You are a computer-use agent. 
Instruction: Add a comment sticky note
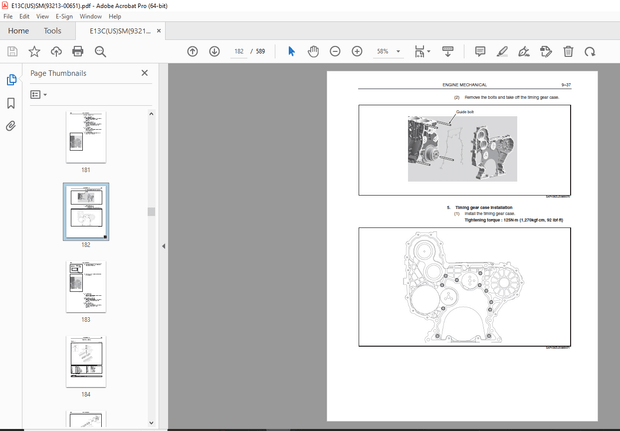(x=480, y=51)
